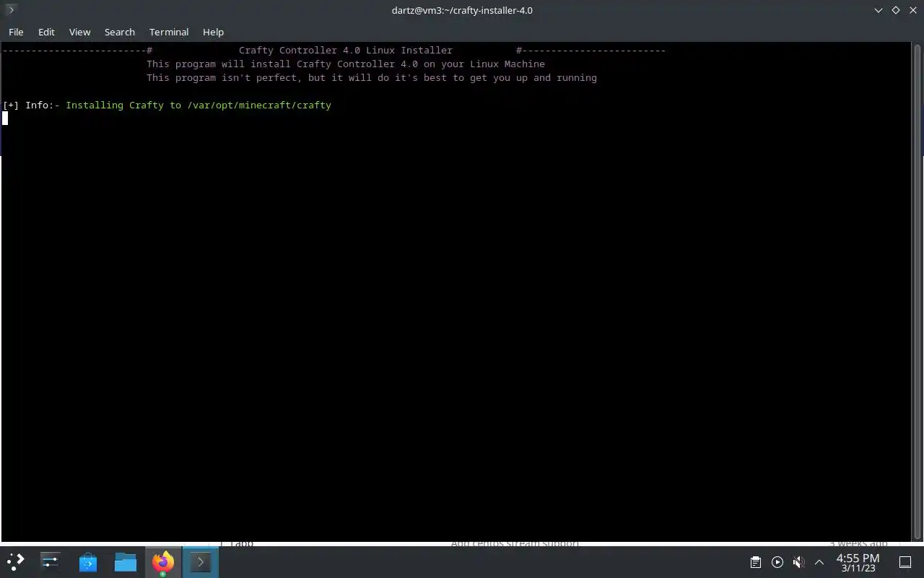Maximize the terminal window

coord(896,10)
